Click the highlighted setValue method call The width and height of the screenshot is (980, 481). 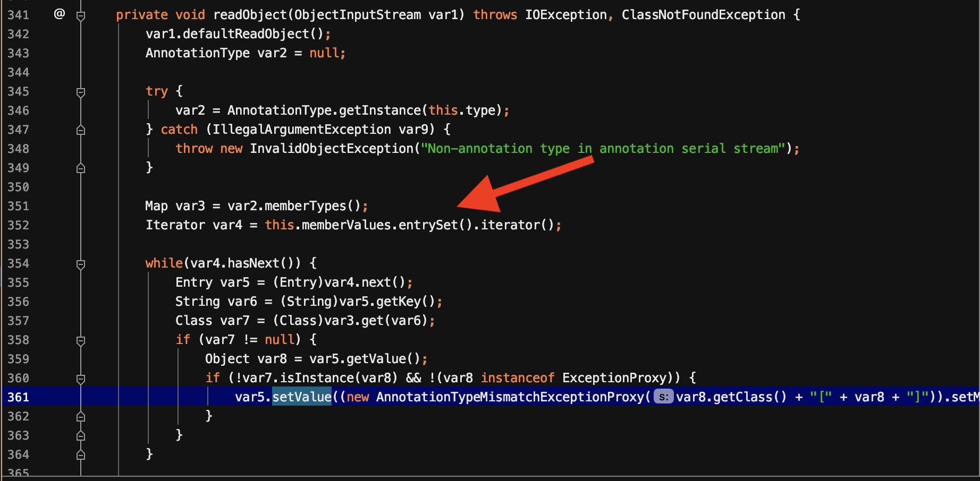(x=302, y=397)
